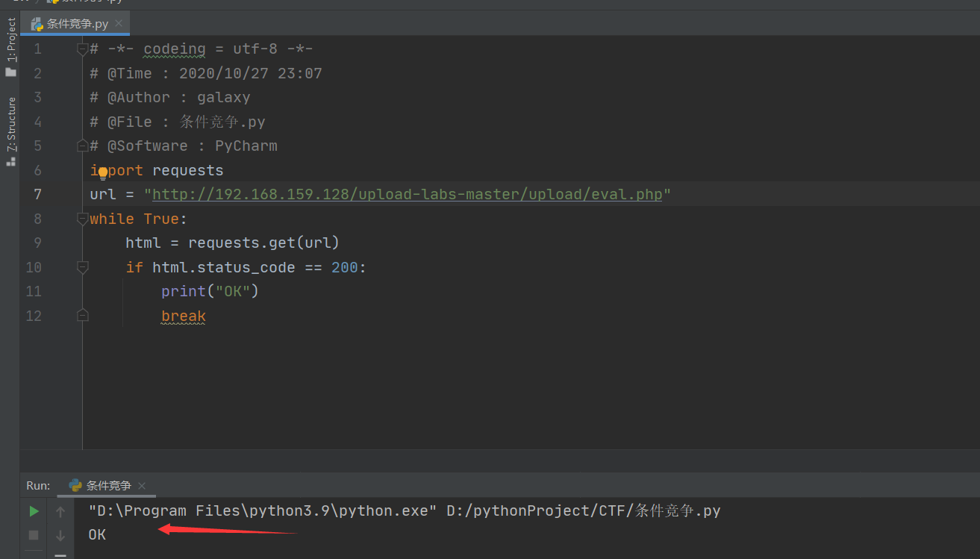Click the lightbulb hint on line 6

click(x=103, y=172)
